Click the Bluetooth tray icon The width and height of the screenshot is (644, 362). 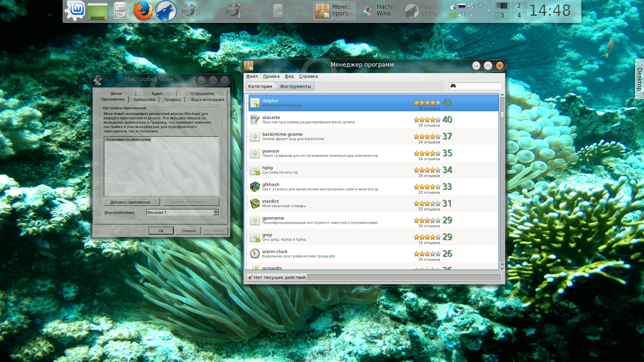tap(471, 15)
